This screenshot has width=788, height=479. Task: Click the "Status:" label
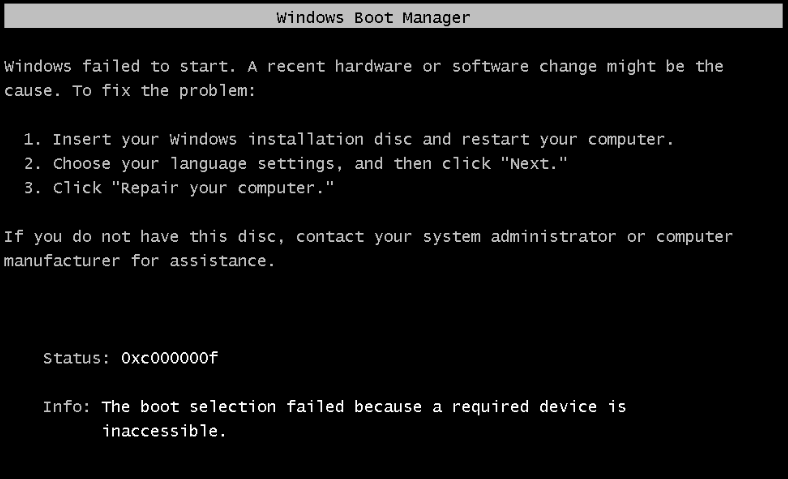[x=76, y=357]
